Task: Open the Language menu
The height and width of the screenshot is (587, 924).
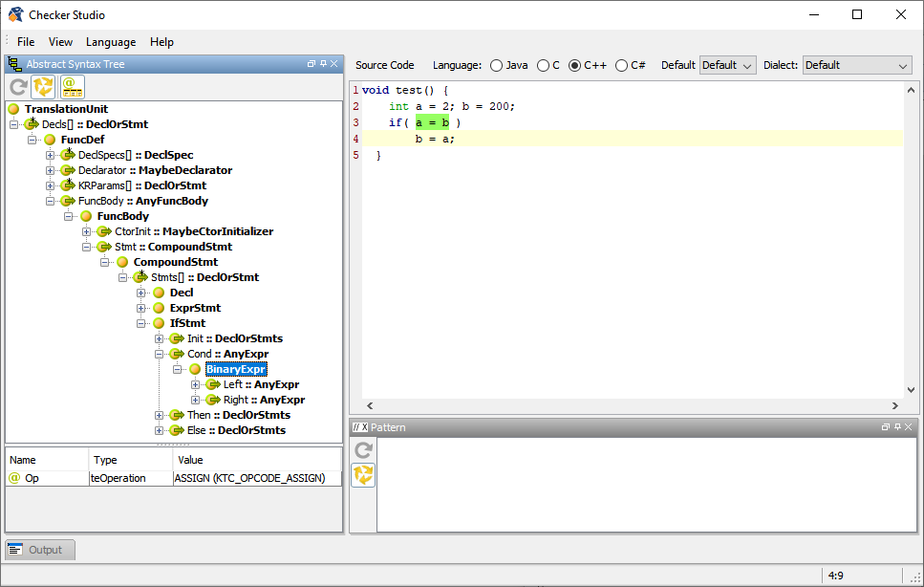Action: (x=111, y=42)
